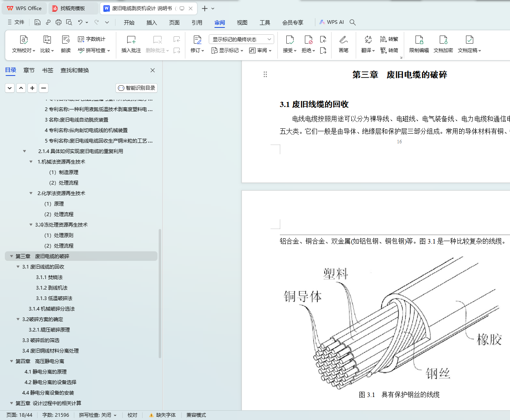Image resolution: width=510 pixels, height=420 pixels.
Task: Jump to 3.3 破碎后的筛选 heading
Action: tap(41, 340)
